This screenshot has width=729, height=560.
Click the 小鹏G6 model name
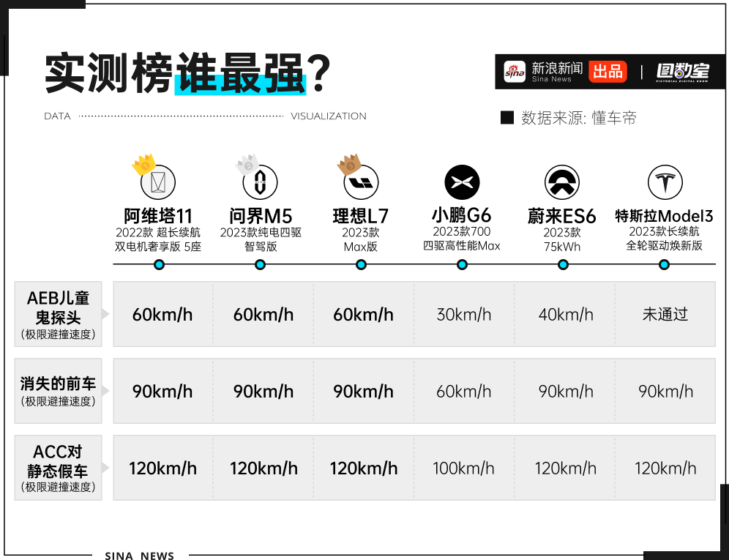461,215
